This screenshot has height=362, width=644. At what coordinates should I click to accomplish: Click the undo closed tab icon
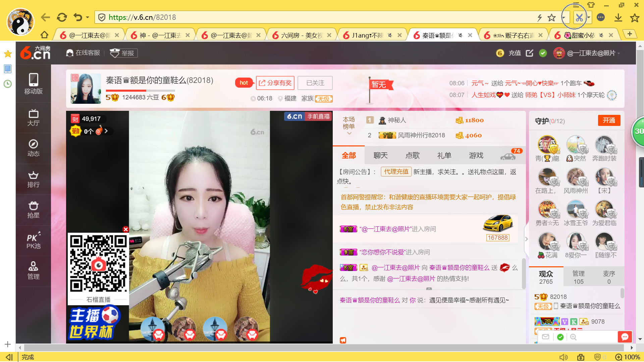(x=78, y=17)
